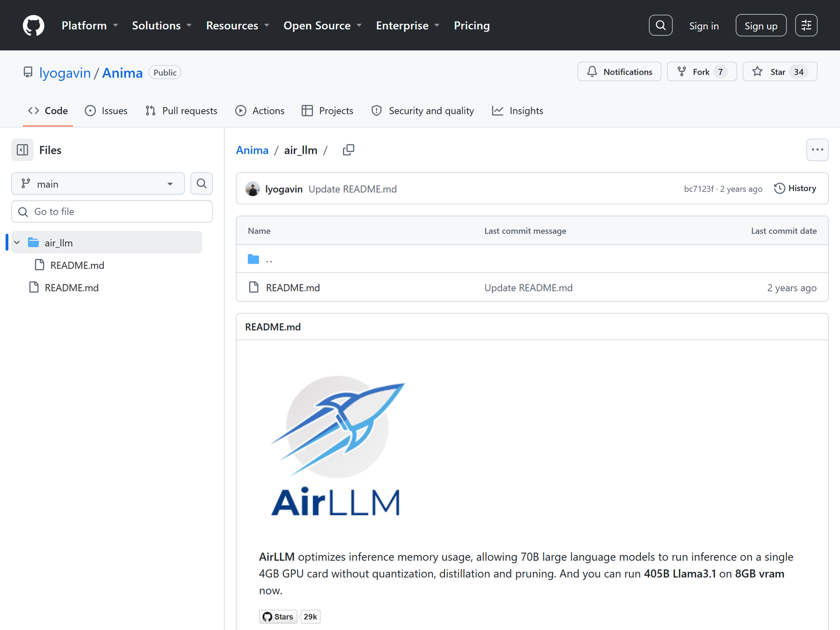840x630 pixels.
Task: Switch to Security and quality tab
Action: coord(423,111)
